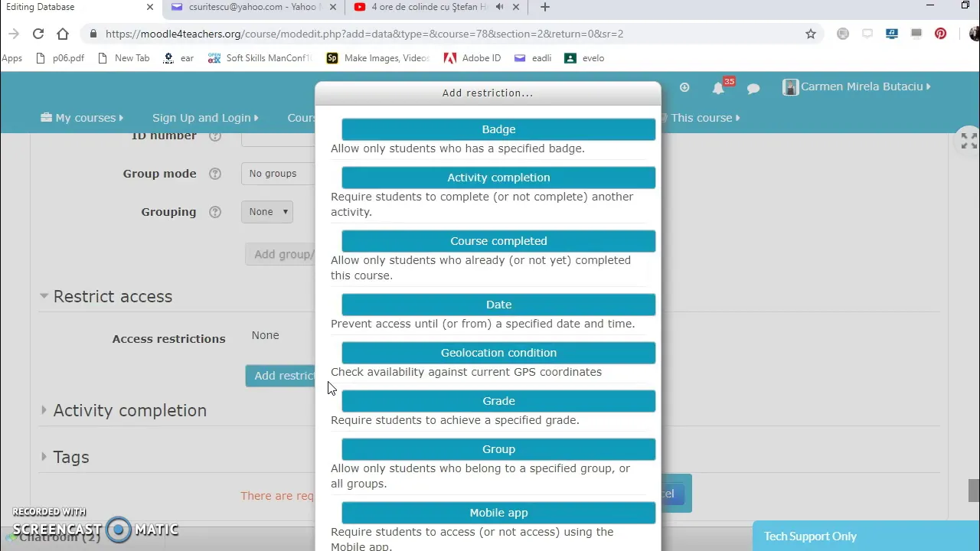Open the Group mode dropdown
Screen dimensions: 980x551
pos(279,174)
